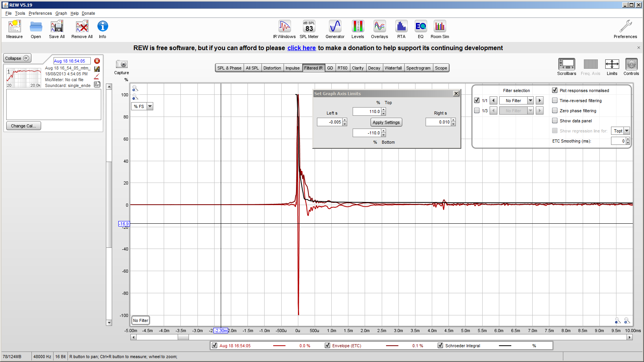Step 1/1 filter to next band
The image size is (644, 362).
coord(540,101)
